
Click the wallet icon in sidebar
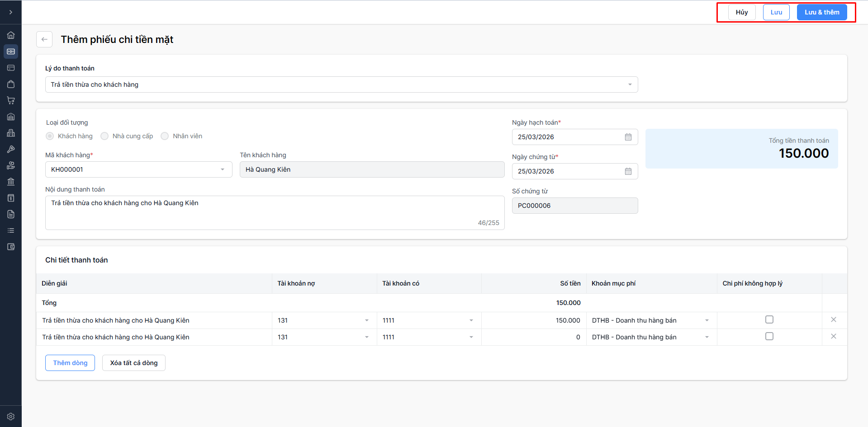click(11, 247)
